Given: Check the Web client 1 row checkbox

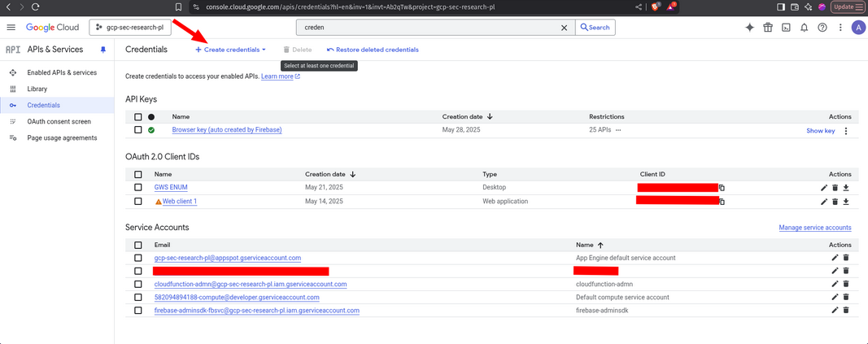Looking at the screenshot, I should 138,202.
